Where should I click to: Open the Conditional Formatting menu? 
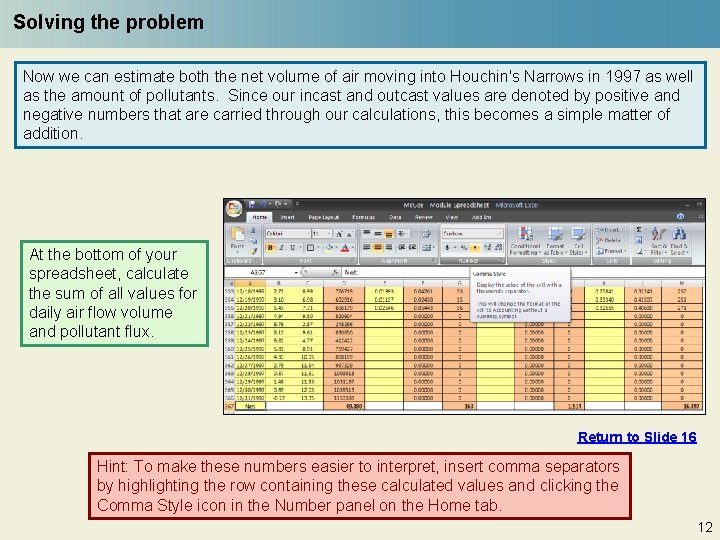coord(525,241)
